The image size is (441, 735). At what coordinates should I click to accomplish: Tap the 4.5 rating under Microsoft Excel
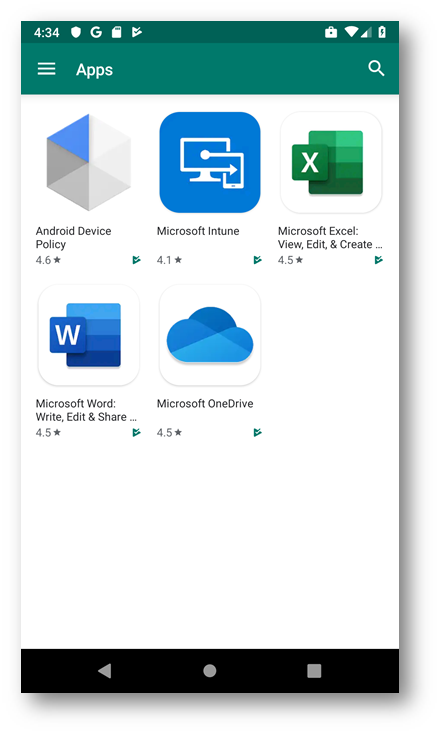[290, 260]
